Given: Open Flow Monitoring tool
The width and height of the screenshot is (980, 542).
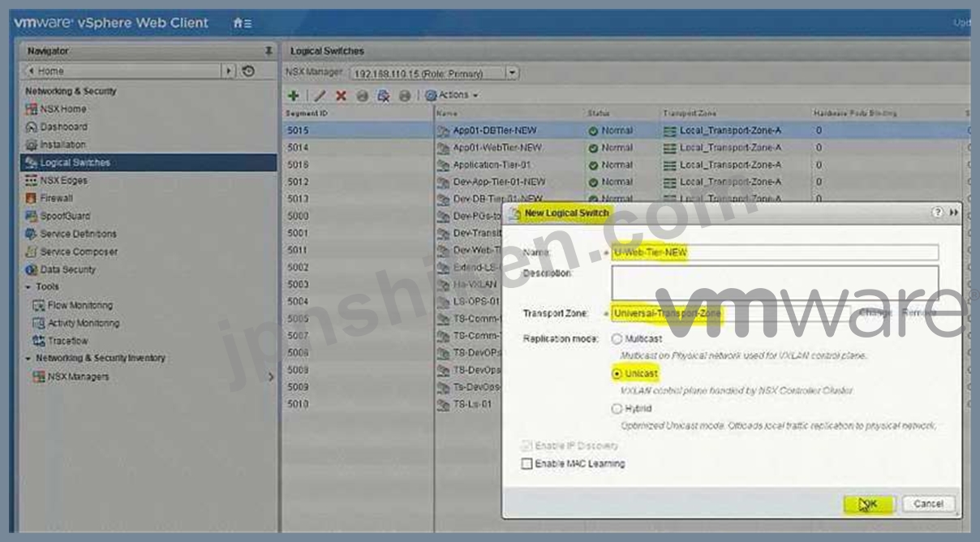Looking at the screenshot, I should (80, 305).
